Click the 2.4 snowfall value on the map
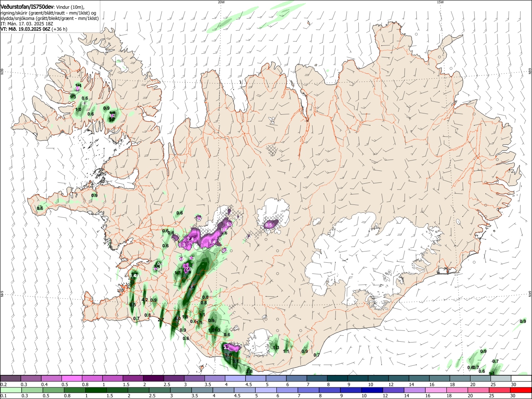The width and height of the screenshot is (532, 399). click(191, 239)
